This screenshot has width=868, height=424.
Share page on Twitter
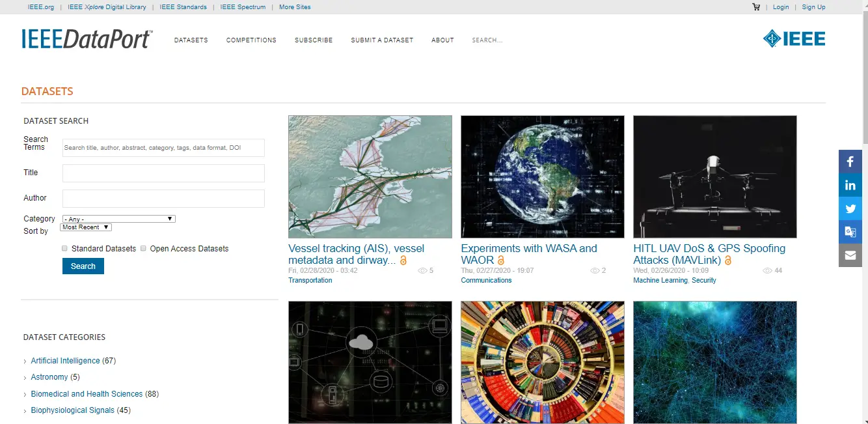(850, 208)
